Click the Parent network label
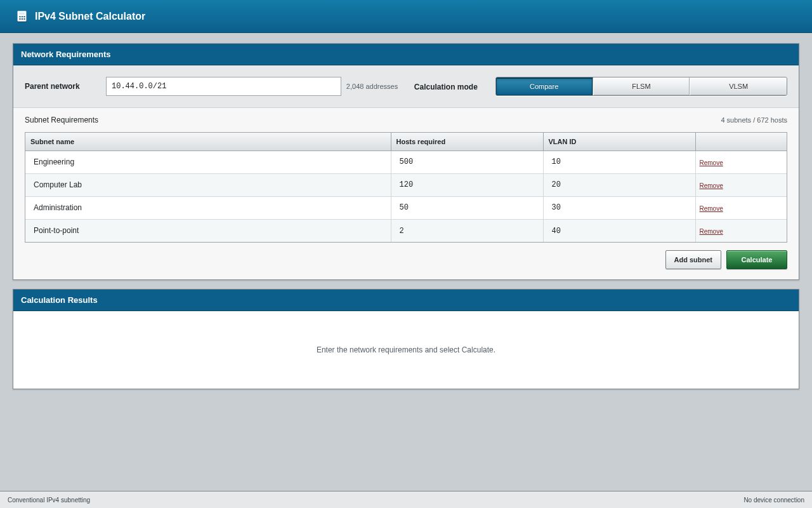812x508 pixels. (x=52, y=86)
